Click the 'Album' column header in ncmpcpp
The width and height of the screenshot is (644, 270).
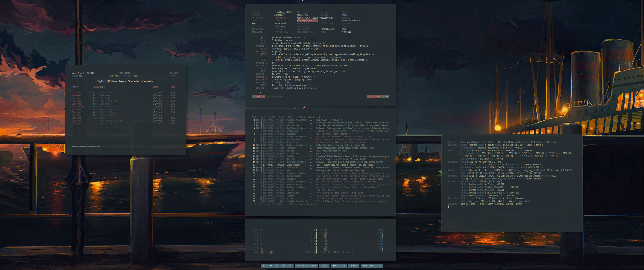click(x=156, y=87)
